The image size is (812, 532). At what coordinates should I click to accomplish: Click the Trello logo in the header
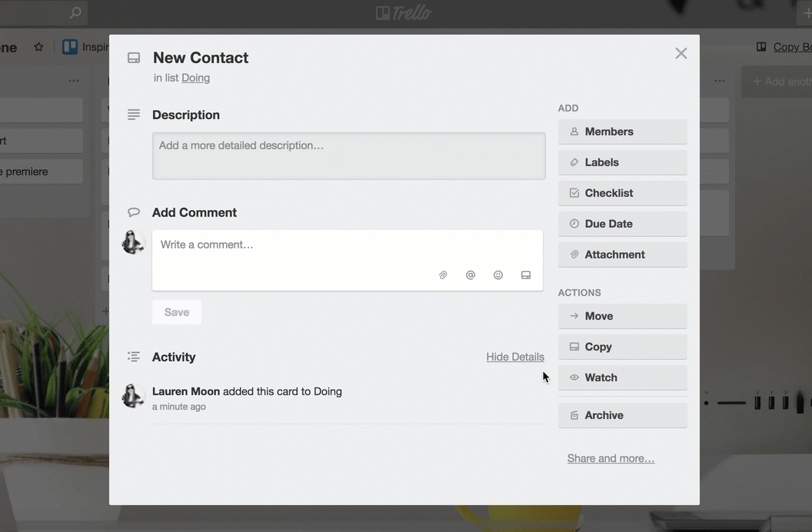click(403, 12)
